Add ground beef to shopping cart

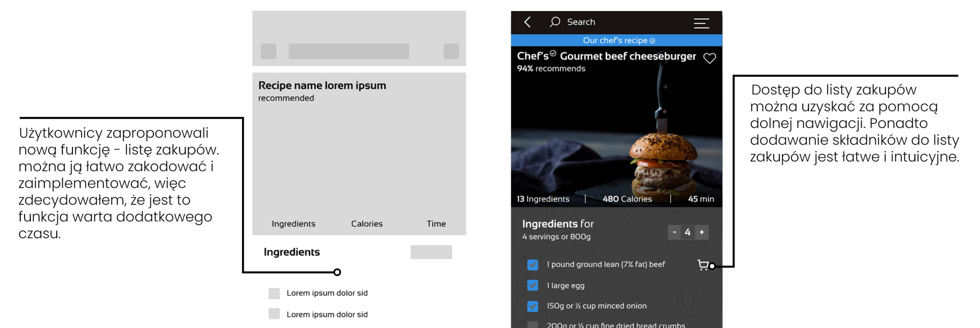pos(703,265)
